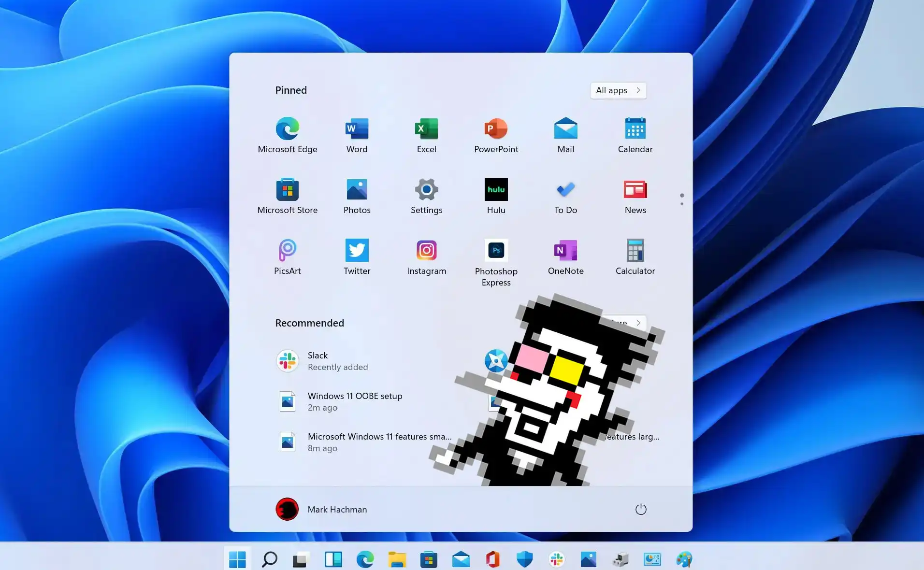This screenshot has width=924, height=570.
Task: Open the To Do app
Action: pyautogui.click(x=565, y=196)
